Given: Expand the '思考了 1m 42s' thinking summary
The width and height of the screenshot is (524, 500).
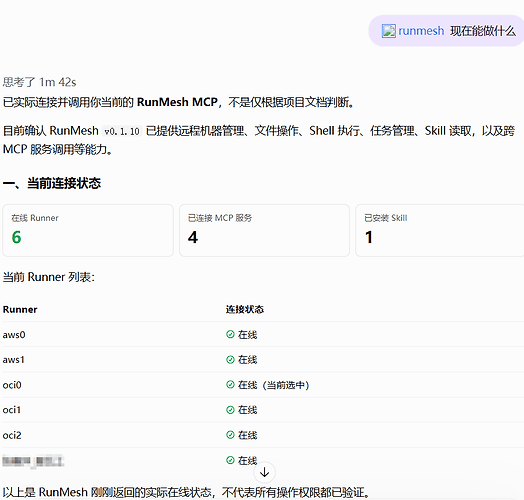Looking at the screenshot, I should coord(39,82).
